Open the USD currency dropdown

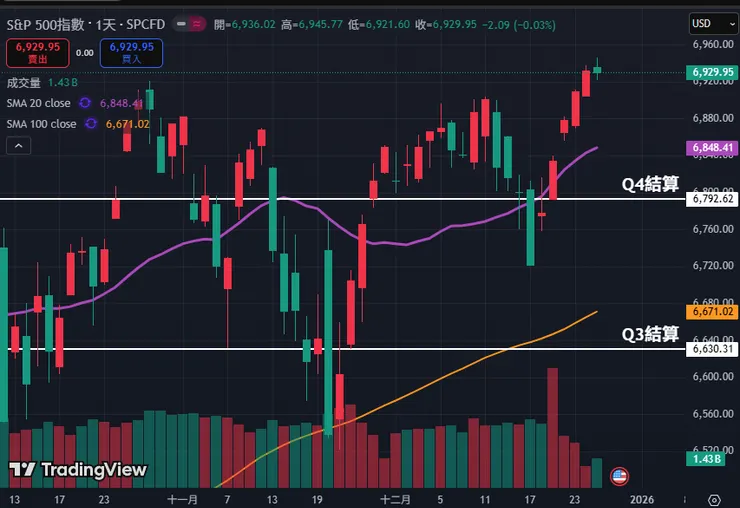tap(714, 24)
